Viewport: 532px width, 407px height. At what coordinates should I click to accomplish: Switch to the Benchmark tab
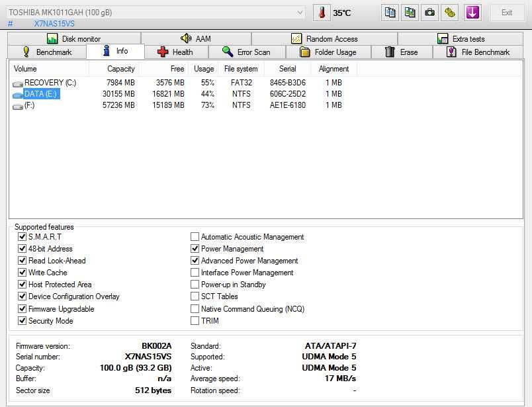47,52
